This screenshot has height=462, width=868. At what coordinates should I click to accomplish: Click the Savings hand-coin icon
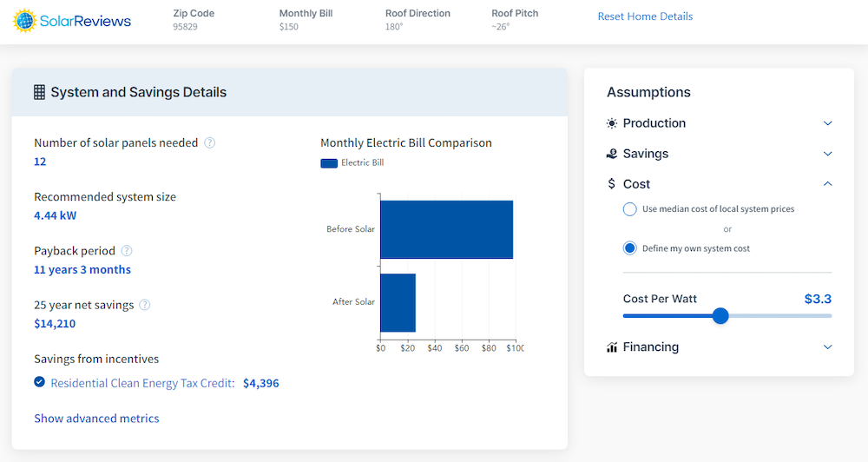click(x=612, y=154)
